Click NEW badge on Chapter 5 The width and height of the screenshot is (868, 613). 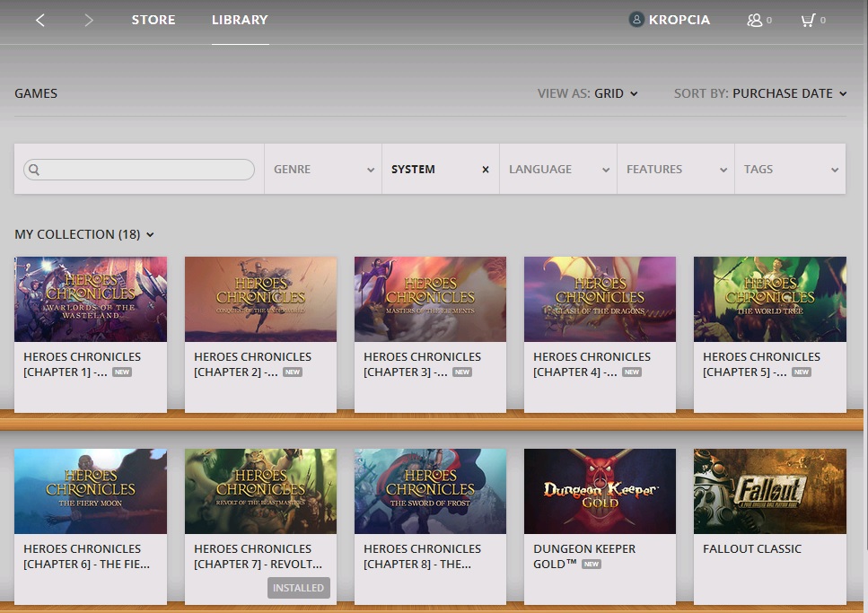(801, 372)
